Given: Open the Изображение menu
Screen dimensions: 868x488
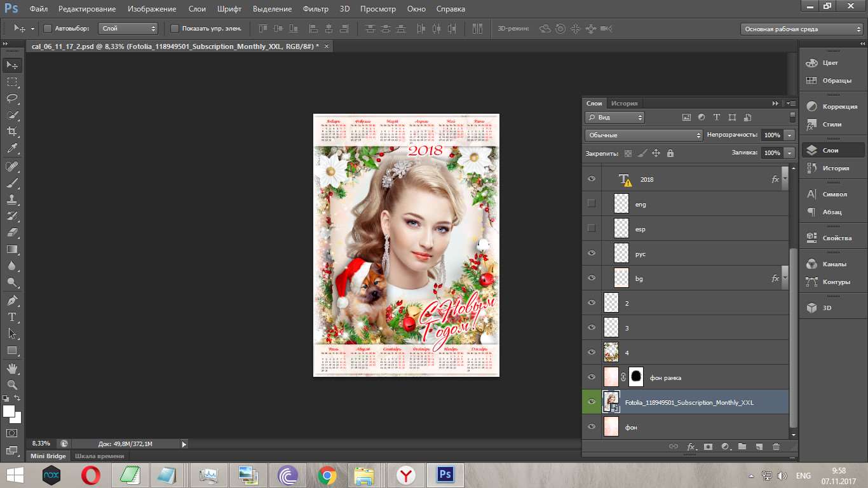Looking at the screenshot, I should [152, 9].
